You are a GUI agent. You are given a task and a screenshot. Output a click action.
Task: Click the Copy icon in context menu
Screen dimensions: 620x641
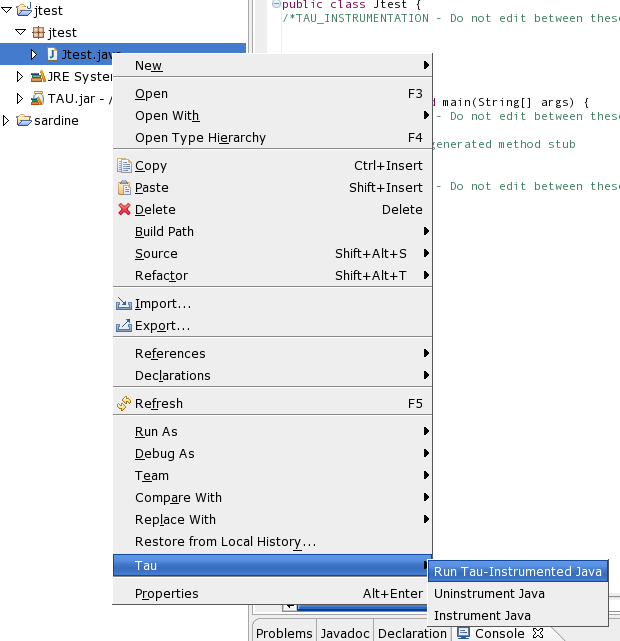(124, 166)
